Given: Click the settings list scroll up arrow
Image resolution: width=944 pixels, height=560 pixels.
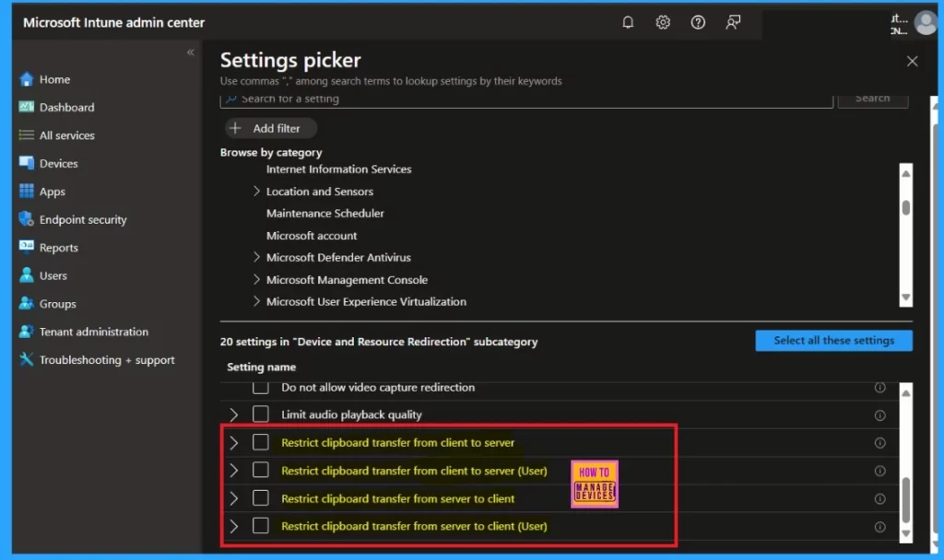Looking at the screenshot, I should 905,392.
